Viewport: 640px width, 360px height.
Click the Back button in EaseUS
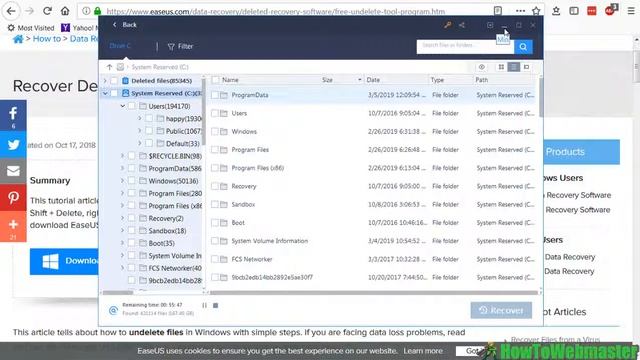tap(125, 25)
